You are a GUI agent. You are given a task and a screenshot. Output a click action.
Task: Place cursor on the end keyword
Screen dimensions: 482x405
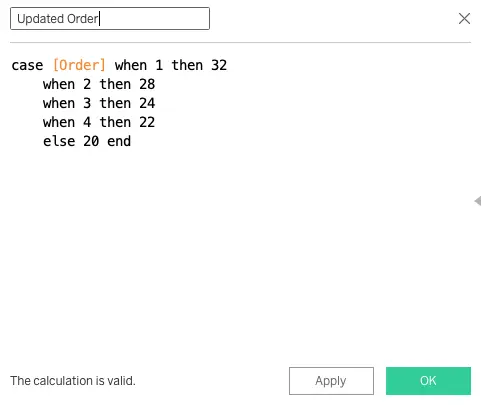click(x=119, y=141)
